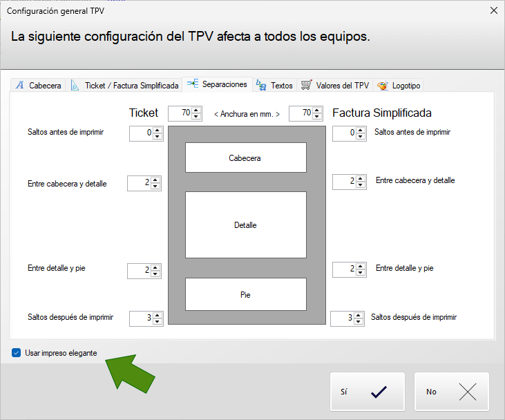Click the 'Ticket' heading
The height and width of the screenshot is (420, 505).
coord(144,113)
